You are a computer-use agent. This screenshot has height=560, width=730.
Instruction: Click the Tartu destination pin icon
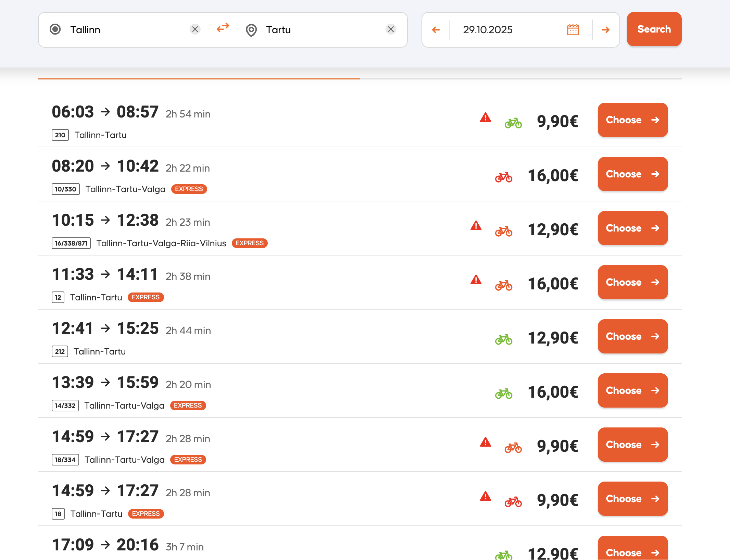(251, 30)
